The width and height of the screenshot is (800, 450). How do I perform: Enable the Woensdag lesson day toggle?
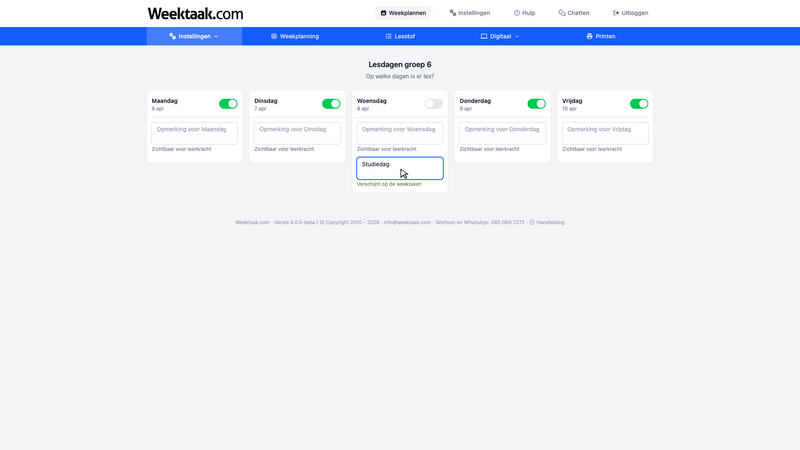point(433,104)
